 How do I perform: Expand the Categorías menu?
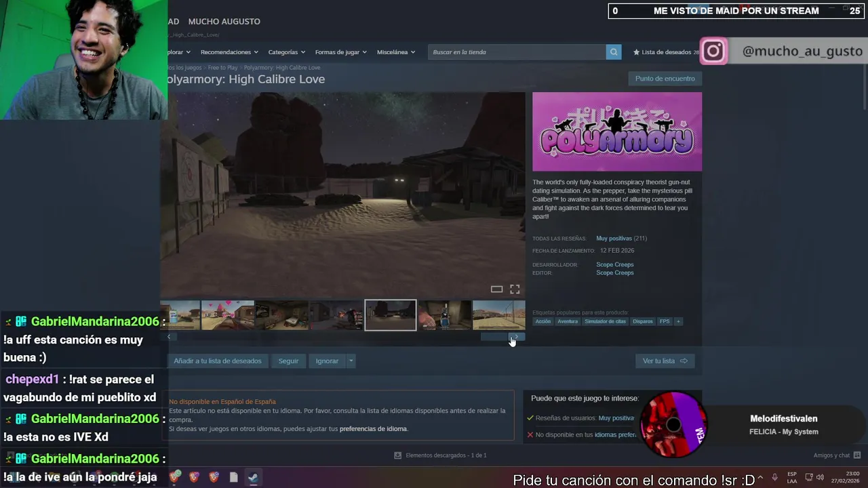[x=286, y=52]
